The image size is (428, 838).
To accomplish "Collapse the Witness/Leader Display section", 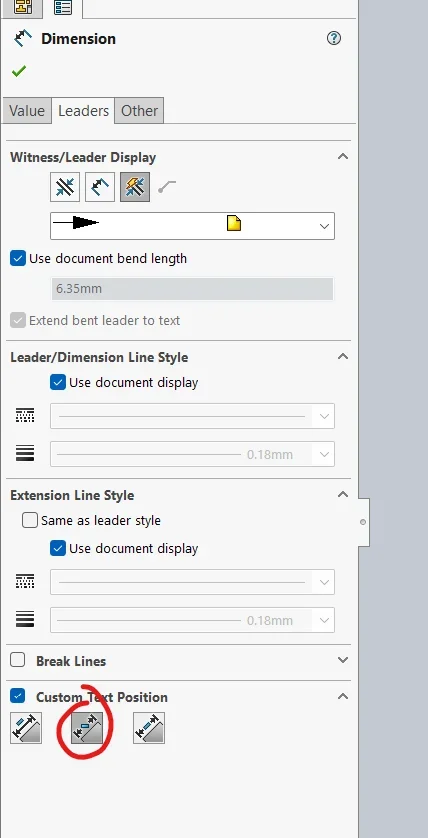I will click(343, 157).
